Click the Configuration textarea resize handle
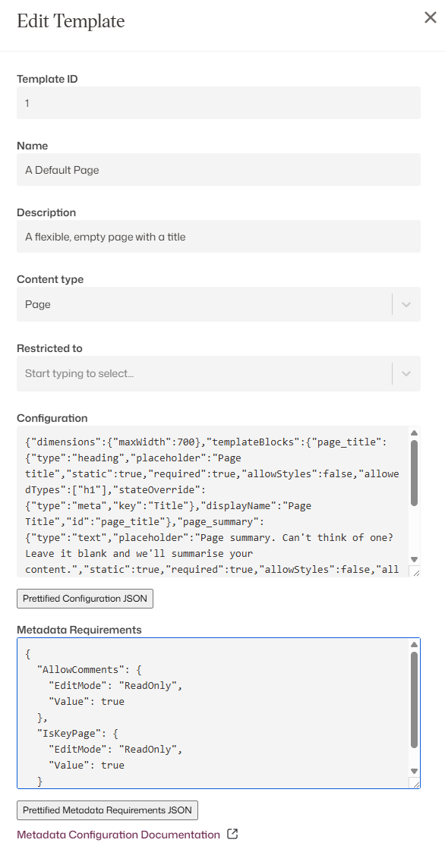Viewport: 445px width, 868px height. click(415, 572)
